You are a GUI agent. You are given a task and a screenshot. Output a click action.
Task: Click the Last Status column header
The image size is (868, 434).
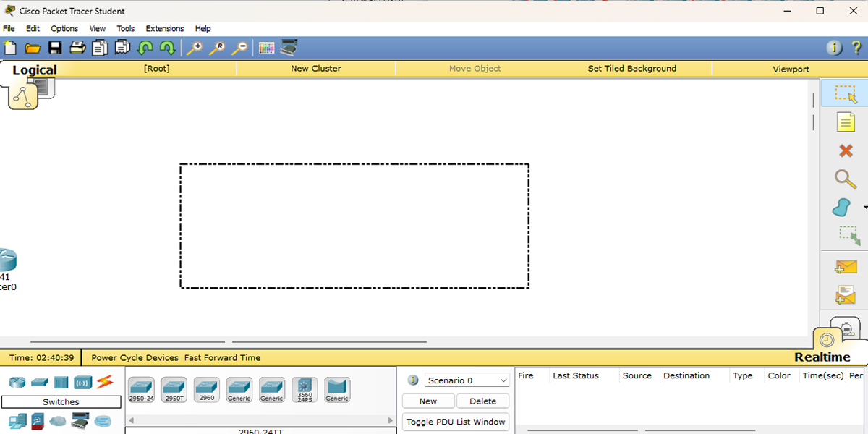coord(576,375)
